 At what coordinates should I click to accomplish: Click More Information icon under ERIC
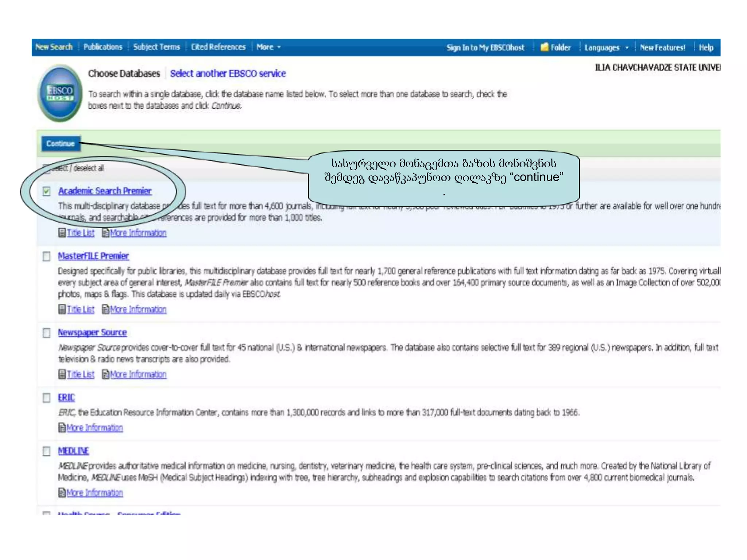62,427
